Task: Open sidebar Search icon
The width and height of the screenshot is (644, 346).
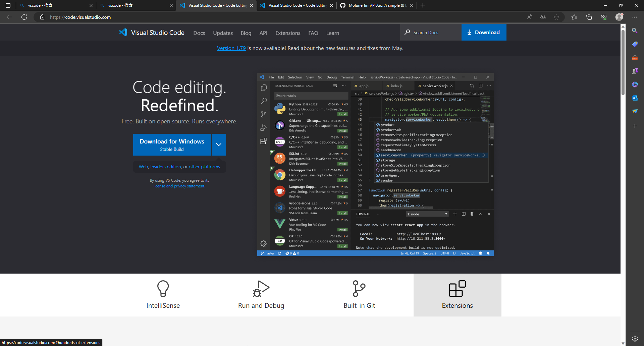Action: click(635, 31)
